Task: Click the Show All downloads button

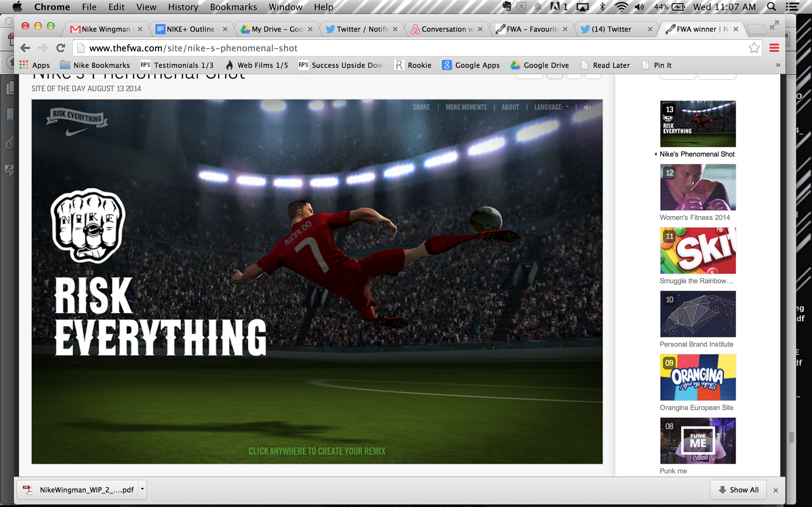Action: [x=738, y=490]
